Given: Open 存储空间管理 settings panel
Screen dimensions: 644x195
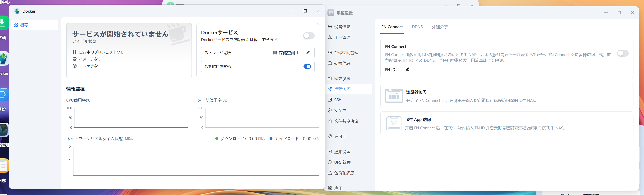Looking at the screenshot, I should tap(346, 53).
